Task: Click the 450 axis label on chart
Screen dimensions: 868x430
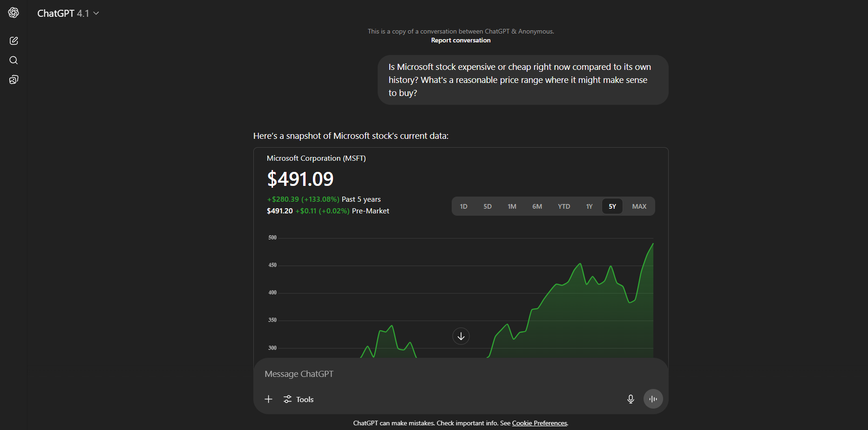Action: pos(272,265)
